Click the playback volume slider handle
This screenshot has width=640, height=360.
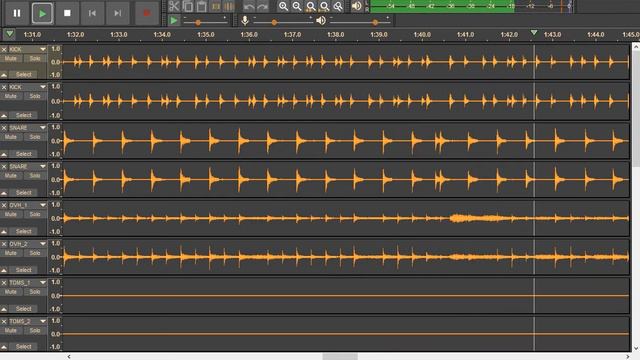tap(375, 22)
